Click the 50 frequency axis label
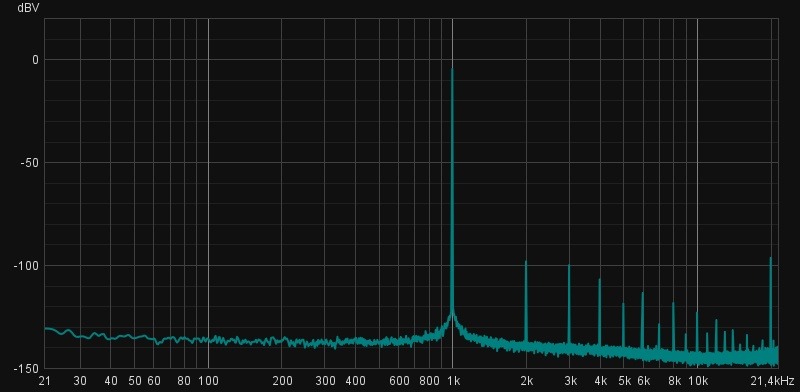The image size is (800, 392). pyautogui.click(x=135, y=381)
